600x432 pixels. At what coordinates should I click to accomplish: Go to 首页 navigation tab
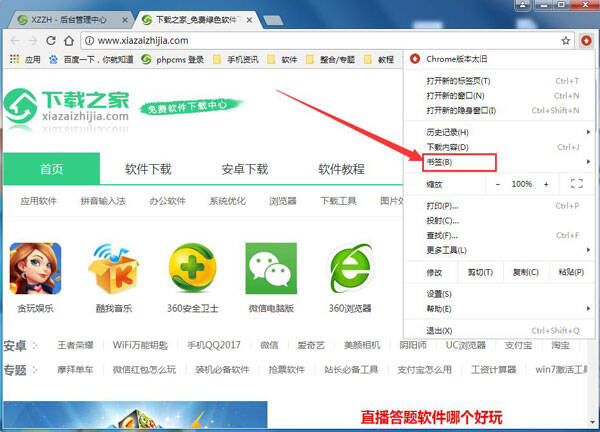pos(52,169)
